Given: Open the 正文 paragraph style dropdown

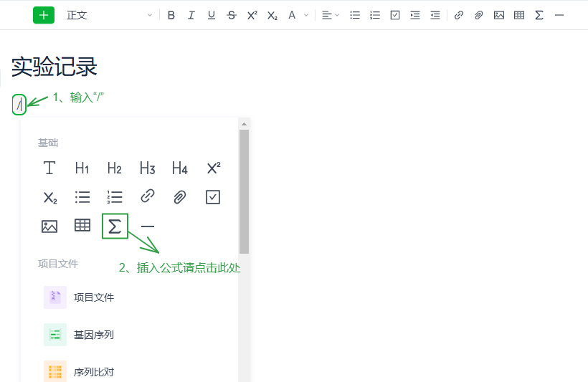Looking at the screenshot, I should 109,15.
